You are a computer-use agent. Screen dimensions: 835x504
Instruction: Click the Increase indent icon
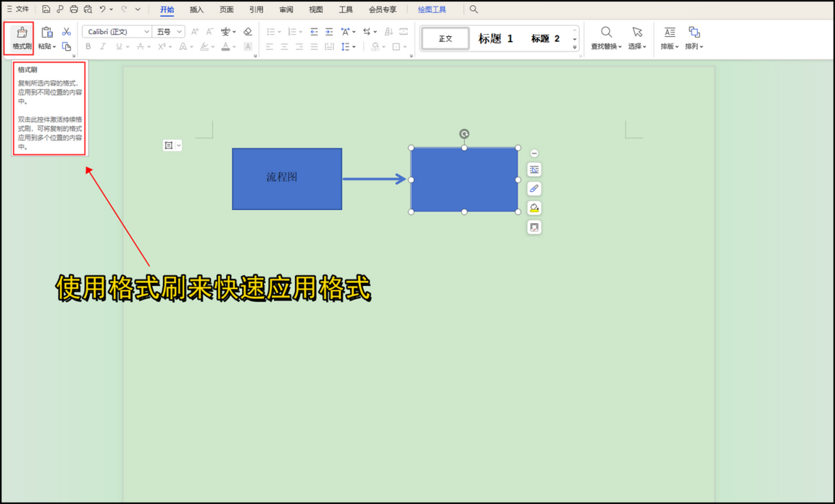(328, 32)
